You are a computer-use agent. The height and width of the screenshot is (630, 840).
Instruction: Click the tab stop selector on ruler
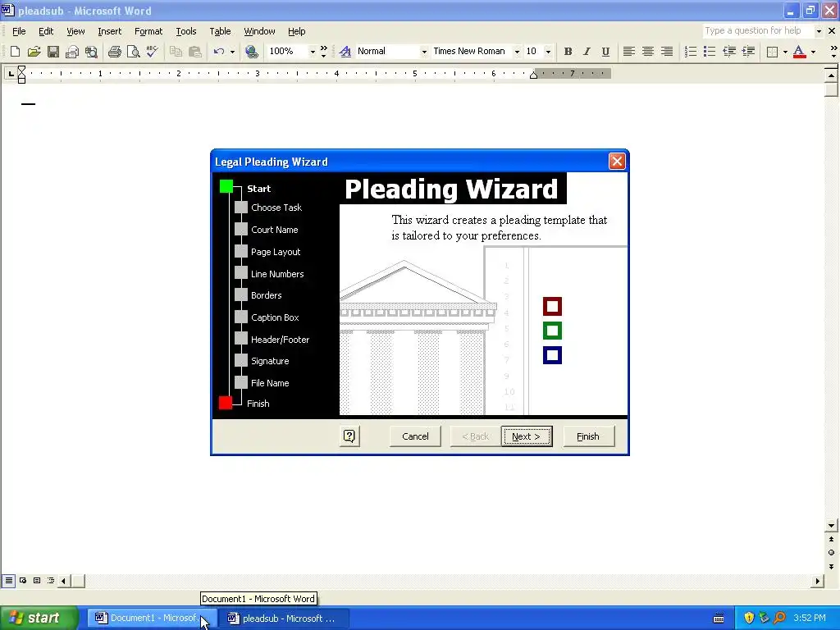(x=10, y=73)
